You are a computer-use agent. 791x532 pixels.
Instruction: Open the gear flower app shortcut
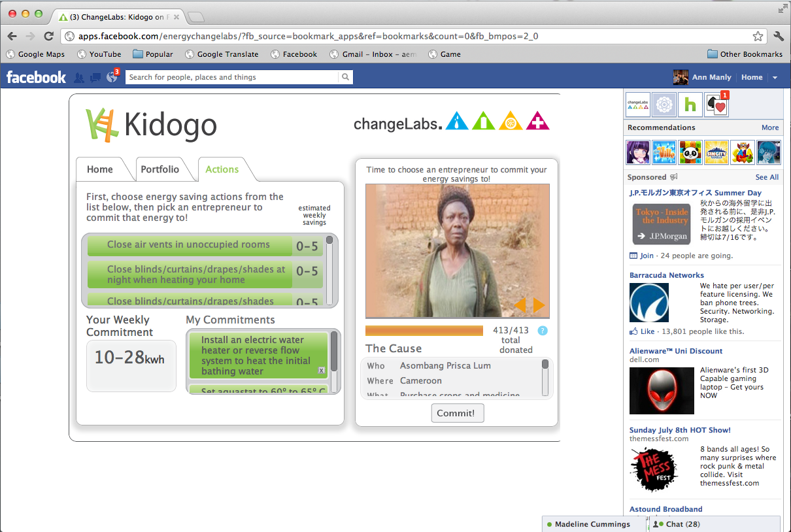pos(664,105)
